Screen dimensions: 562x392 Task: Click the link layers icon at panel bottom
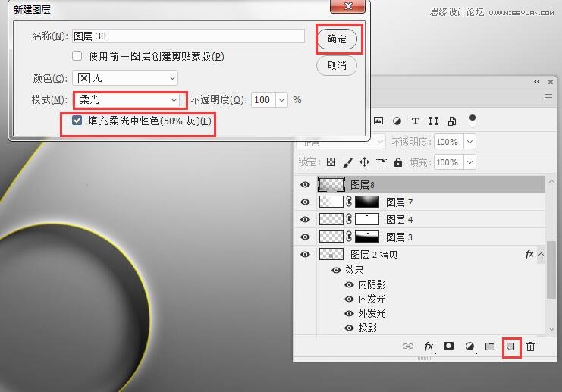408,347
